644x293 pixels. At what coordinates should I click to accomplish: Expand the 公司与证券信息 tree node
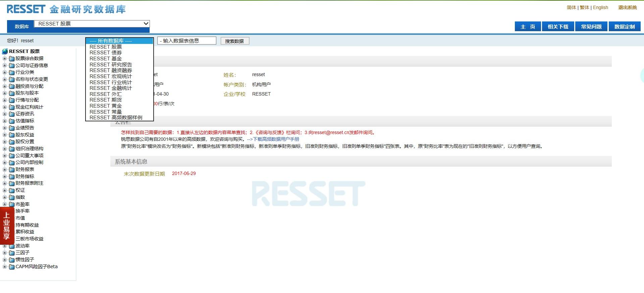[x=5, y=65]
